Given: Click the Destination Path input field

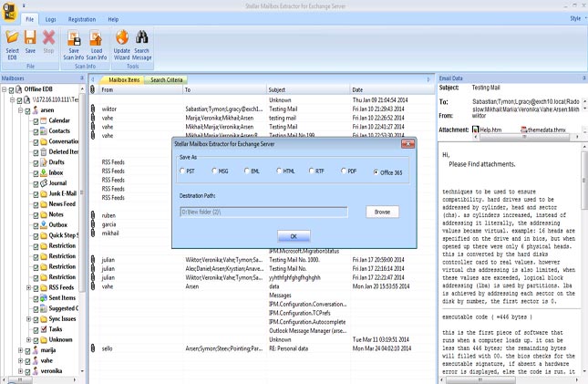Looking at the screenshot, I should click(x=263, y=213).
